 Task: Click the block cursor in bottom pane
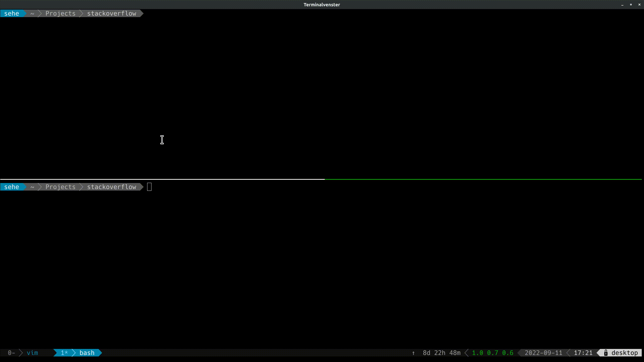click(149, 187)
